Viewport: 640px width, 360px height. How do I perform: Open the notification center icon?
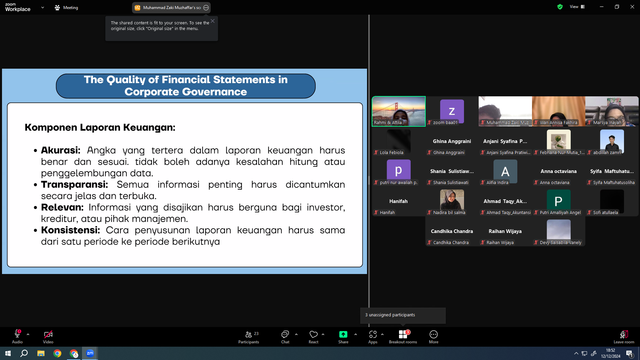[x=629, y=353]
